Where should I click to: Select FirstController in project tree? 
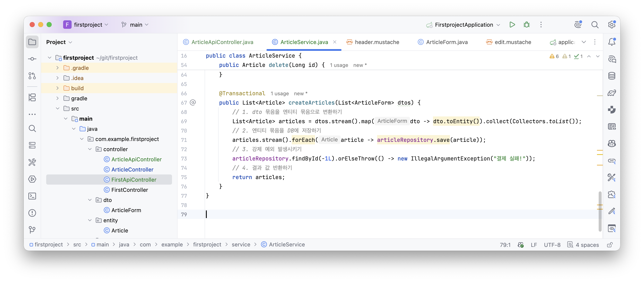(x=129, y=190)
